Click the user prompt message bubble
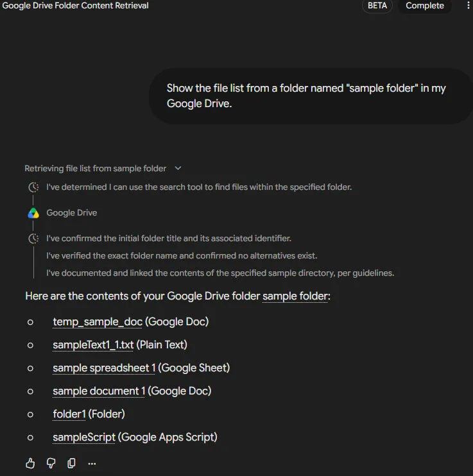The image size is (473, 476). 311,96
